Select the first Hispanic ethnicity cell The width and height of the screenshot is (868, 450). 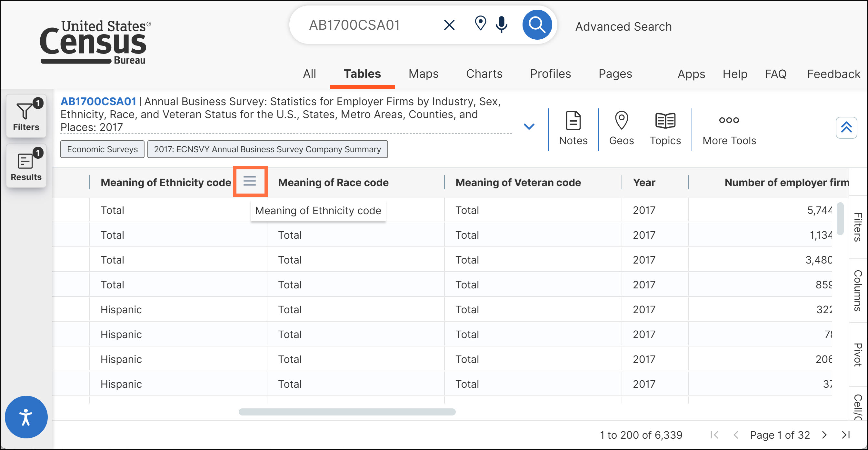click(178, 309)
